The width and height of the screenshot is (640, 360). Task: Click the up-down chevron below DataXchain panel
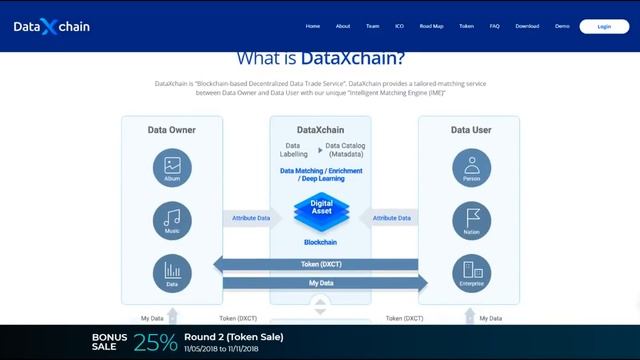(x=320, y=307)
